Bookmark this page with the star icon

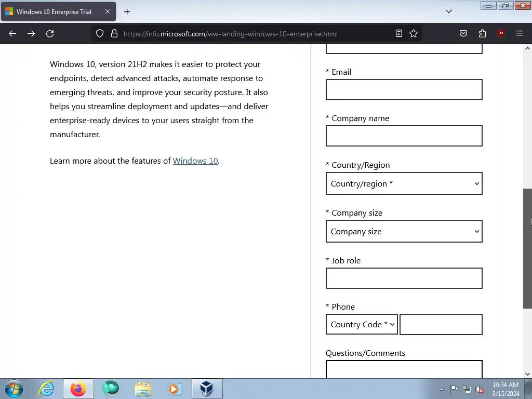tap(414, 33)
